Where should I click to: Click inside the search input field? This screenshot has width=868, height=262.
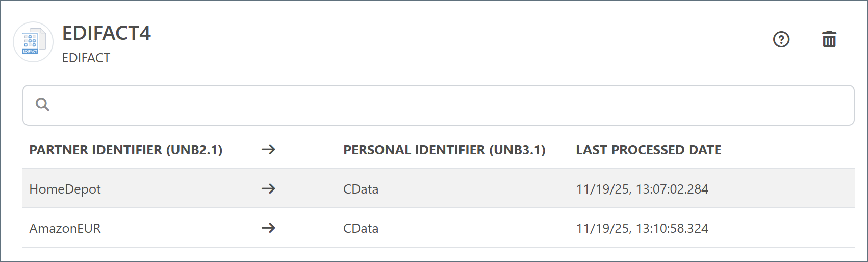[x=439, y=105]
